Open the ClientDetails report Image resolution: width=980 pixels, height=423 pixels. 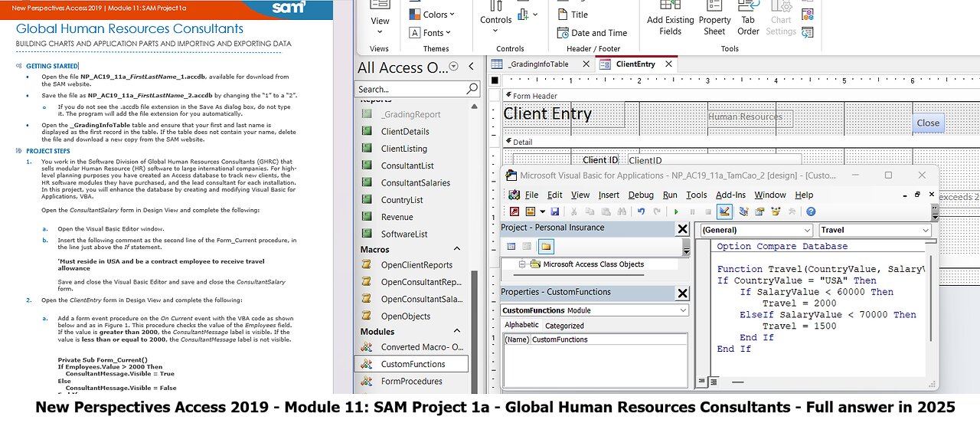[x=405, y=132]
